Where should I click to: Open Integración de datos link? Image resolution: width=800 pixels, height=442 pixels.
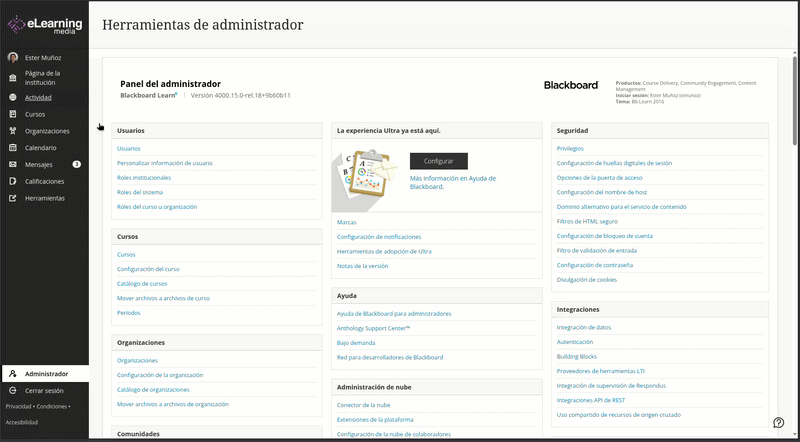(x=584, y=328)
